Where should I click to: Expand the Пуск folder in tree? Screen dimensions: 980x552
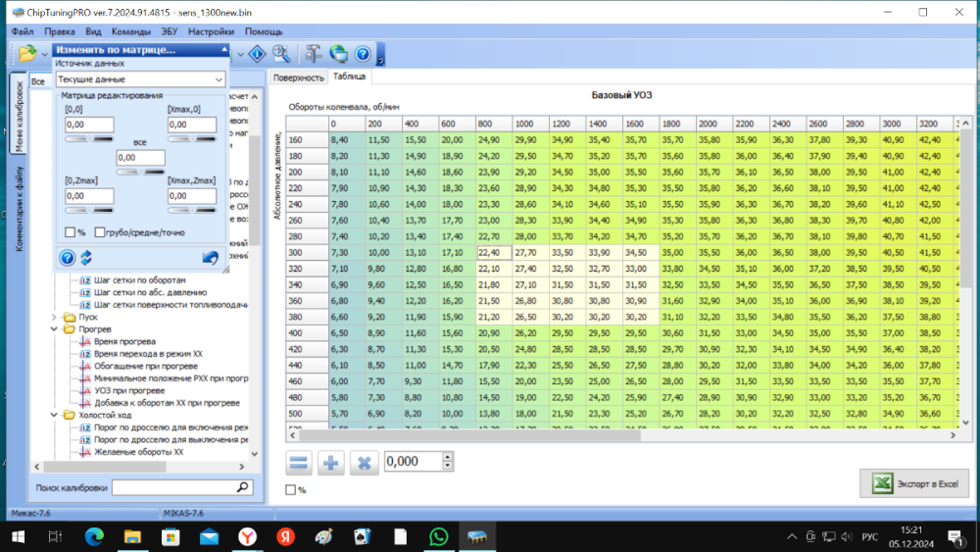pyautogui.click(x=54, y=318)
